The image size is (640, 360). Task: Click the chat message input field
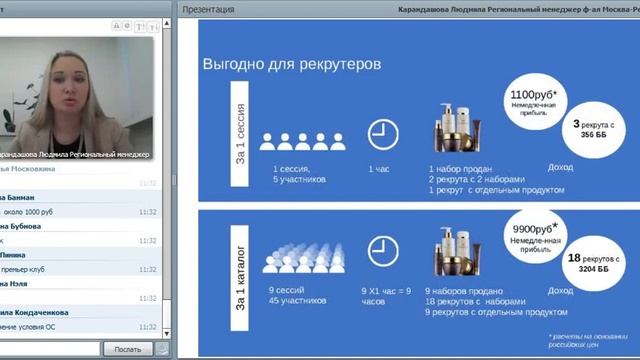(x=49, y=349)
